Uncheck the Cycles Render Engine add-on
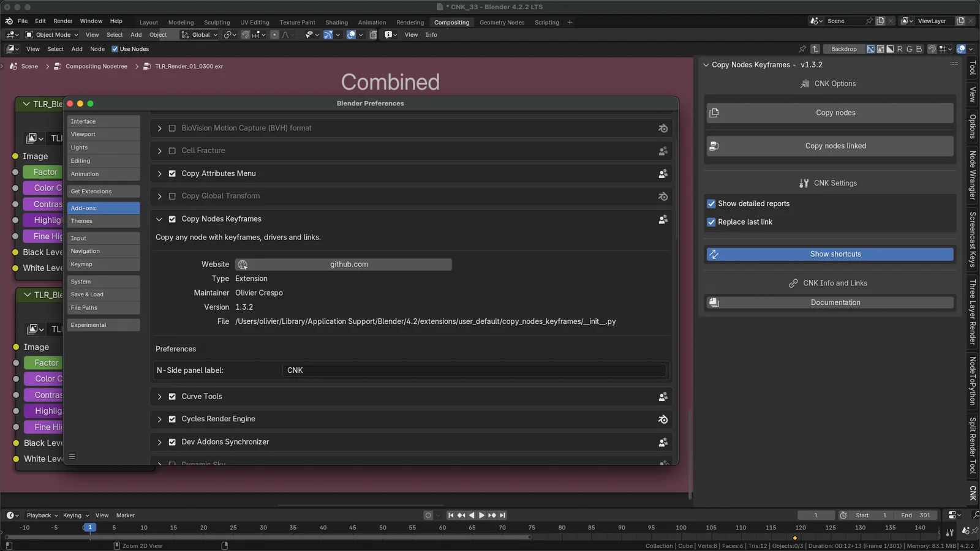 [x=172, y=419]
